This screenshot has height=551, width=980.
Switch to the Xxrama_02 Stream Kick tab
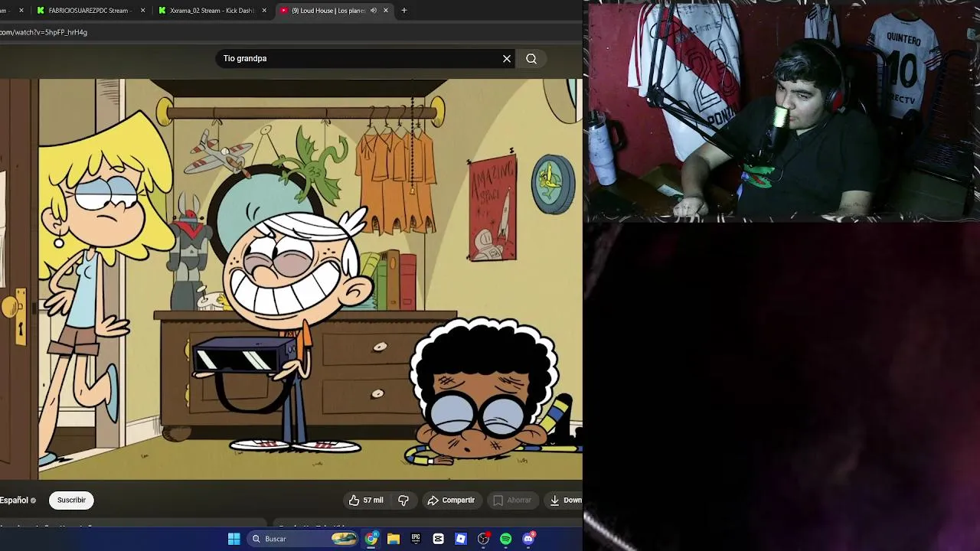point(213,11)
